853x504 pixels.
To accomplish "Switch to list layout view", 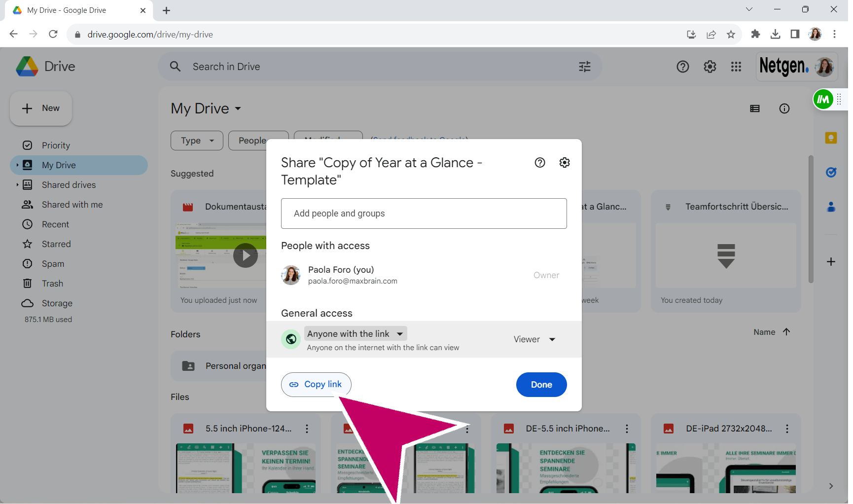I will tap(755, 108).
